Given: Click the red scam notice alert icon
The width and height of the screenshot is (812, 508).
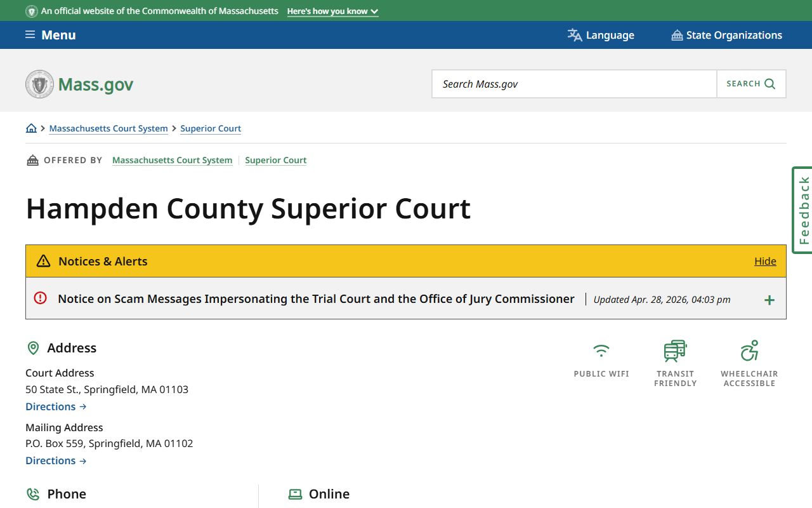Looking at the screenshot, I should click(x=41, y=298).
